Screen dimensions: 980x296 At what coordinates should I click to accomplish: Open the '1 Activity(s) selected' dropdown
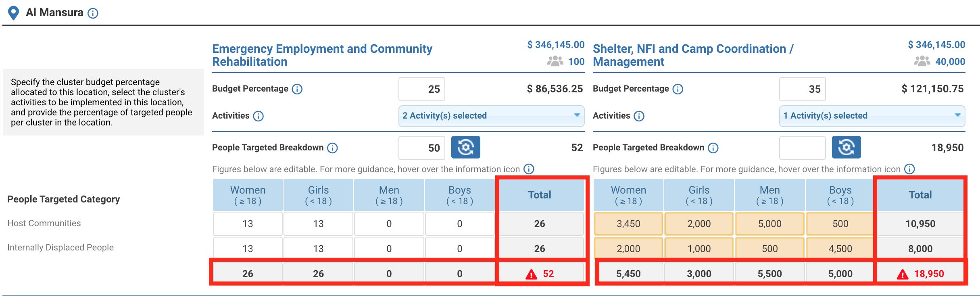pos(872,116)
